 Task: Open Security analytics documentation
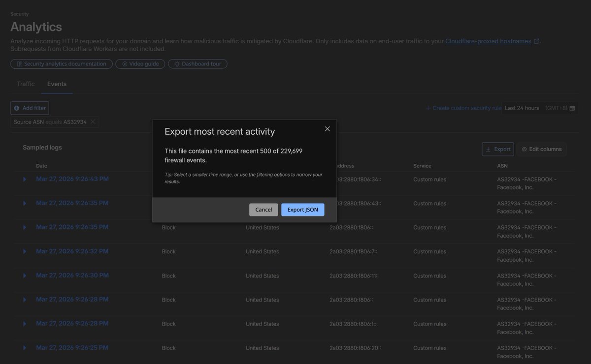[x=61, y=64]
